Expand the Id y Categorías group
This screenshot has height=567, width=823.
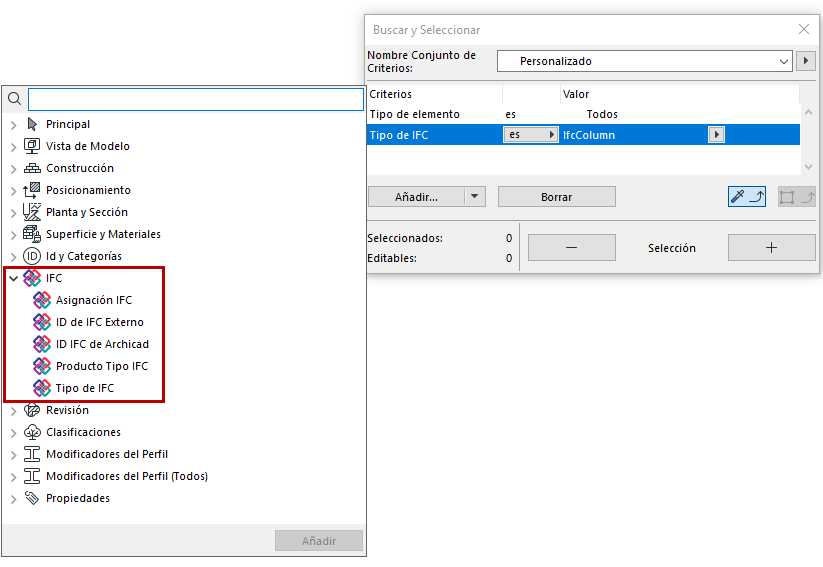click(14, 257)
